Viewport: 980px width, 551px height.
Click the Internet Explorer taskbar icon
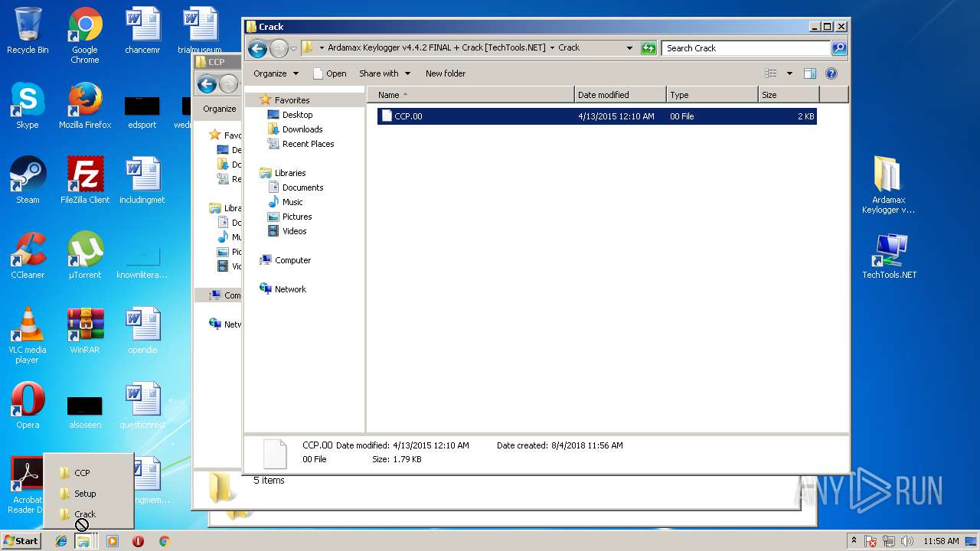tap(61, 541)
